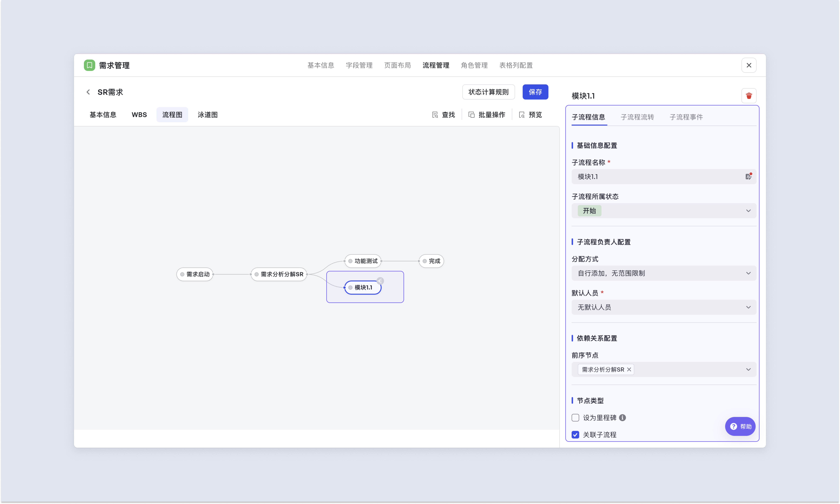Click the status dot on 需求启动 node
This screenshot has height=504, width=840.
(x=182, y=274)
